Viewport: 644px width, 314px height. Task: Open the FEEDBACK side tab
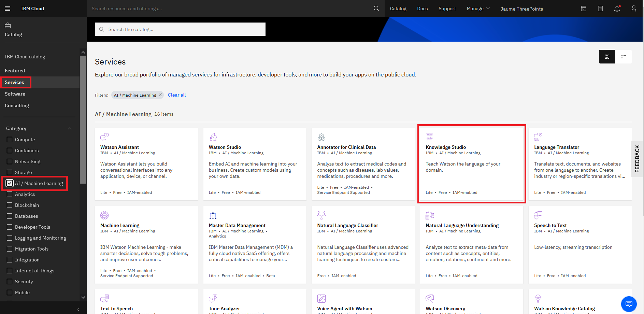(x=637, y=159)
